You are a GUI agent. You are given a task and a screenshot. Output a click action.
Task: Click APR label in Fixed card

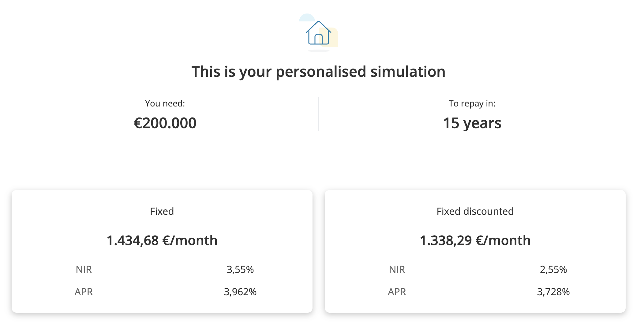click(84, 292)
